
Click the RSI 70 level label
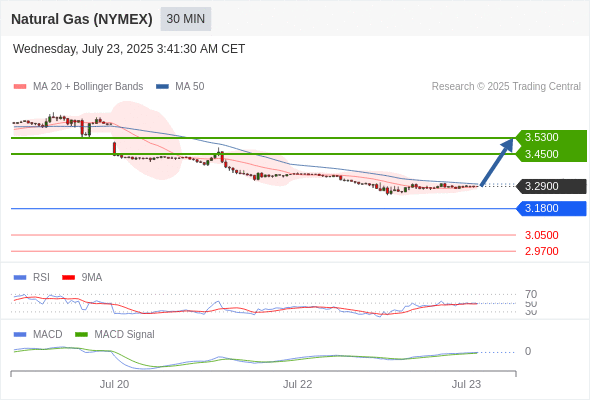click(x=531, y=294)
